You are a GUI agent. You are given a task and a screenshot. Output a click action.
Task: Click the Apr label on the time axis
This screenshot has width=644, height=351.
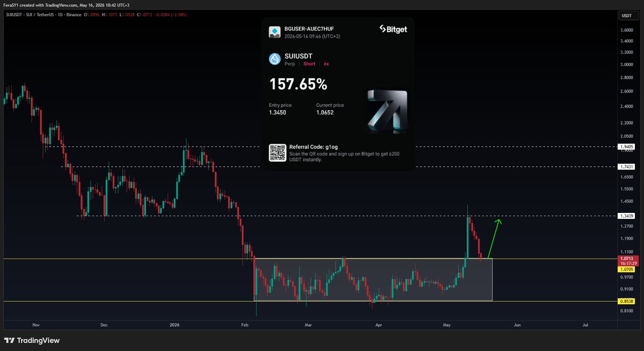coord(379,325)
